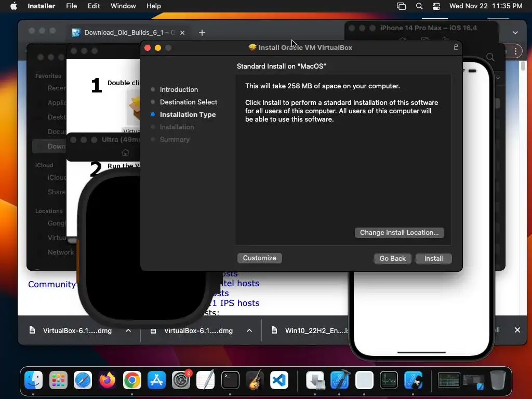Switch to the Download_Old_Builds_6_1 tab
The image size is (532, 399).
[127, 33]
